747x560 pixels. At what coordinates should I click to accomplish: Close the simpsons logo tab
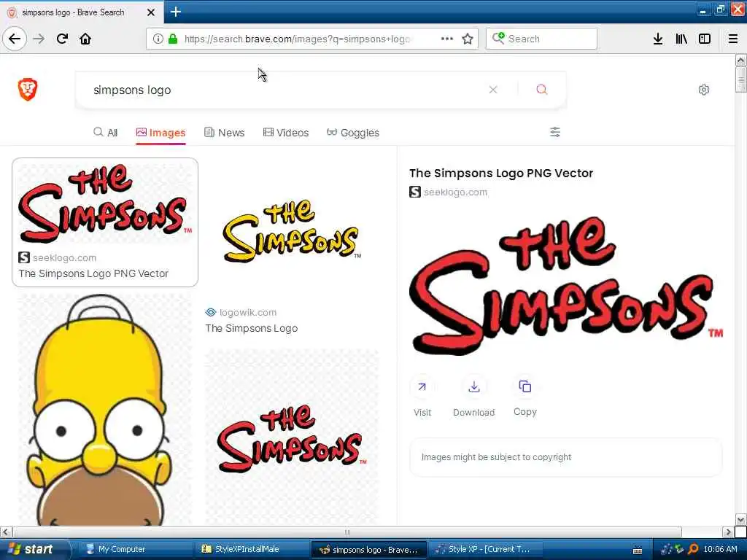click(151, 12)
